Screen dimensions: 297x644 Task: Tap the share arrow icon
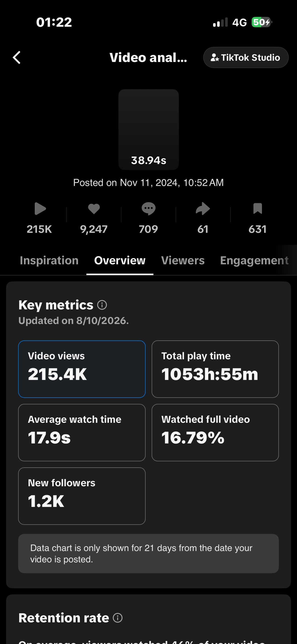[203, 209]
